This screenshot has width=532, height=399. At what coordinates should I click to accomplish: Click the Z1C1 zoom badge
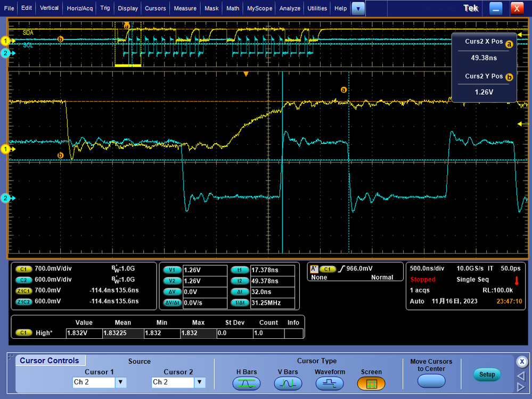pyautogui.click(x=23, y=291)
